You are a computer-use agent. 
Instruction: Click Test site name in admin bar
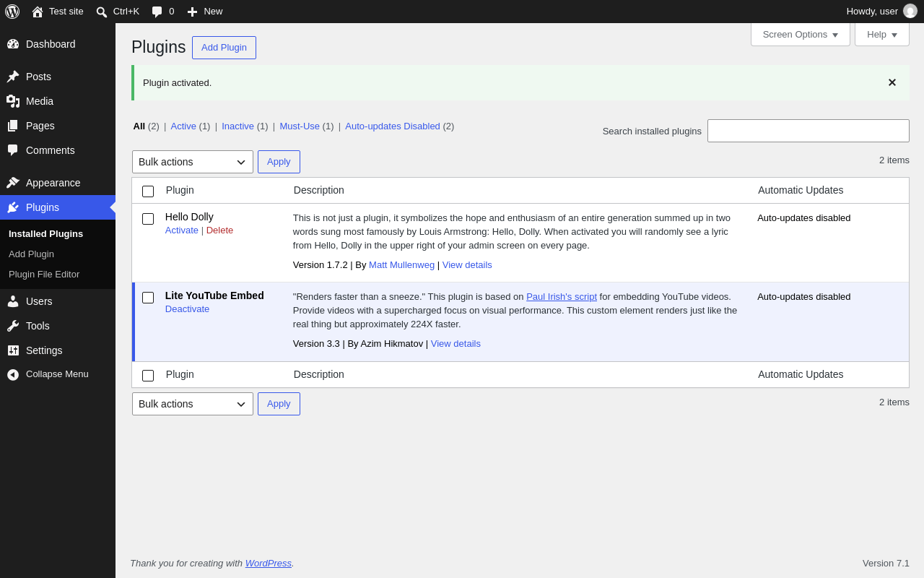[66, 12]
